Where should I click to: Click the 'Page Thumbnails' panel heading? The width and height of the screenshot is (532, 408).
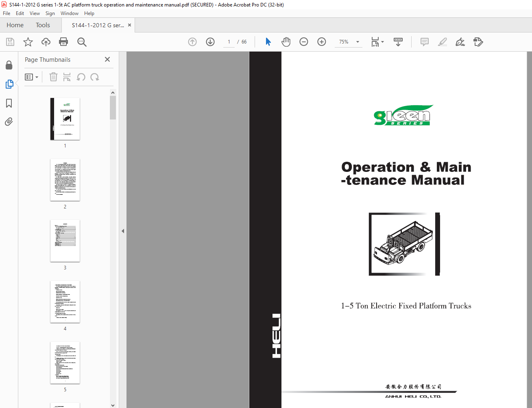[x=48, y=60]
